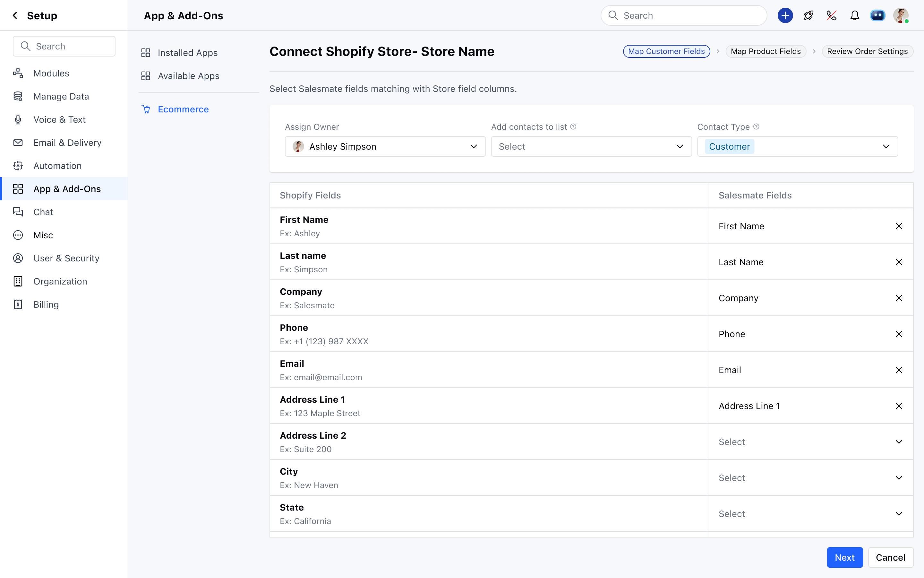Screen dimensions: 924x578
Task: Open Email & Delivery settings
Action: point(64,143)
